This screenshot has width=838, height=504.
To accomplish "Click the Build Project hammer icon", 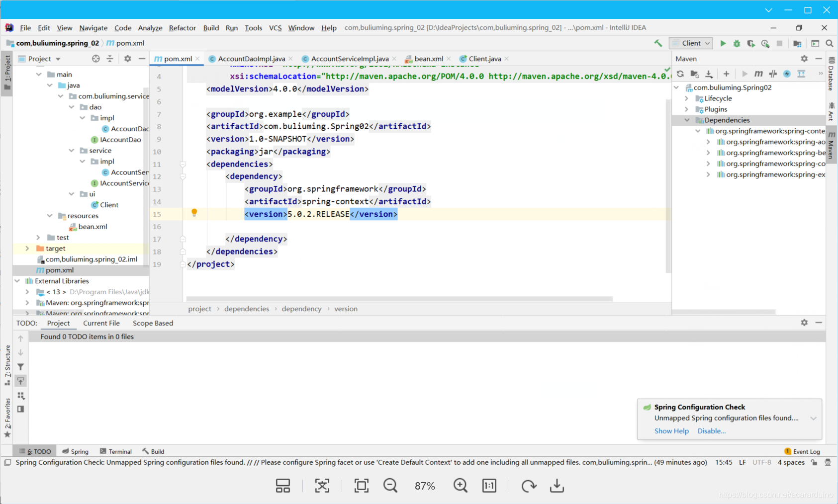I will (x=658, y=43).
